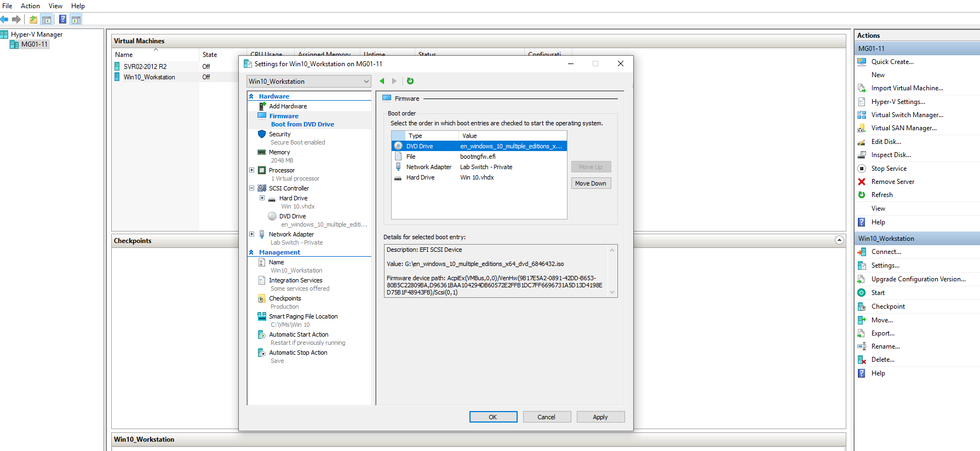Screen dimensions: 980x451
Task: Select the Hard Drive boot entry row
Action: (479, 177)
